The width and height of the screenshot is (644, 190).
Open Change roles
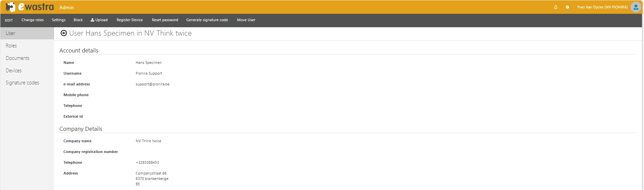tap(33, 20)
